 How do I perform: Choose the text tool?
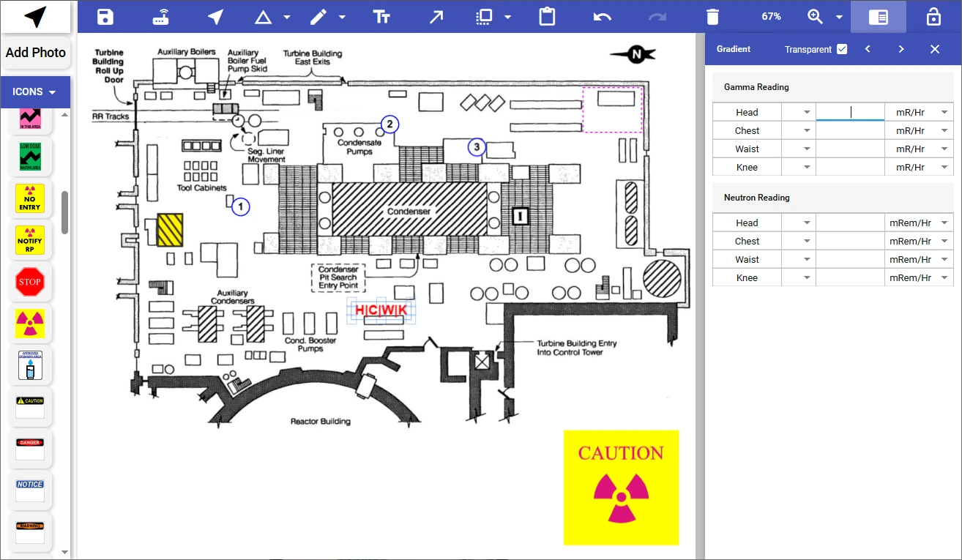[x=381, y=17]
